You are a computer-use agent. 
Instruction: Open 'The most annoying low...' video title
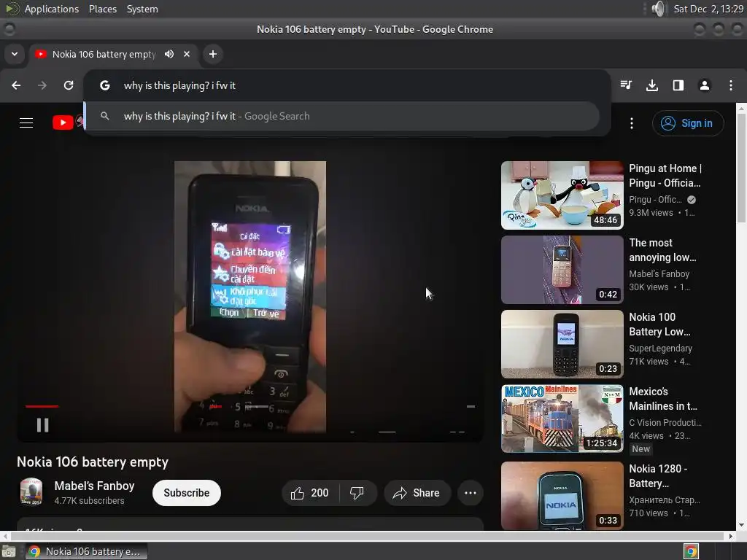[x=662, y=250]
